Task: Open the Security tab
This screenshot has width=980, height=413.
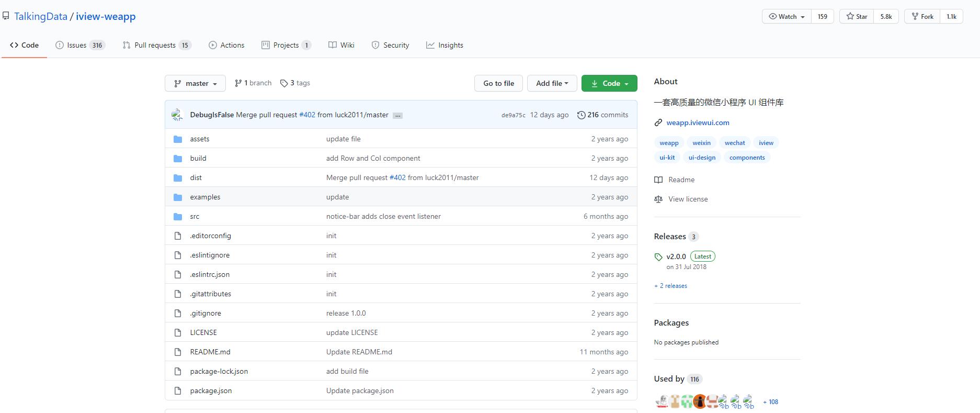Action: click(x=390, y=45)
